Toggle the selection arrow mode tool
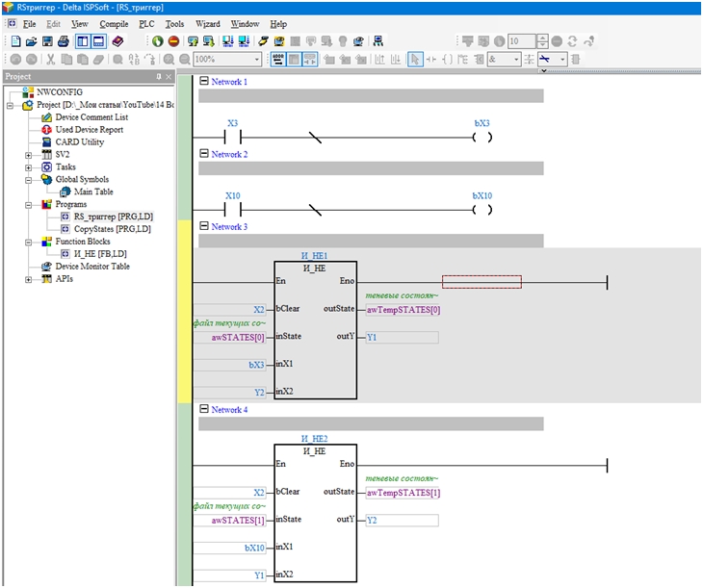This screenshot has width=703, height=588. tap(415, 59)
